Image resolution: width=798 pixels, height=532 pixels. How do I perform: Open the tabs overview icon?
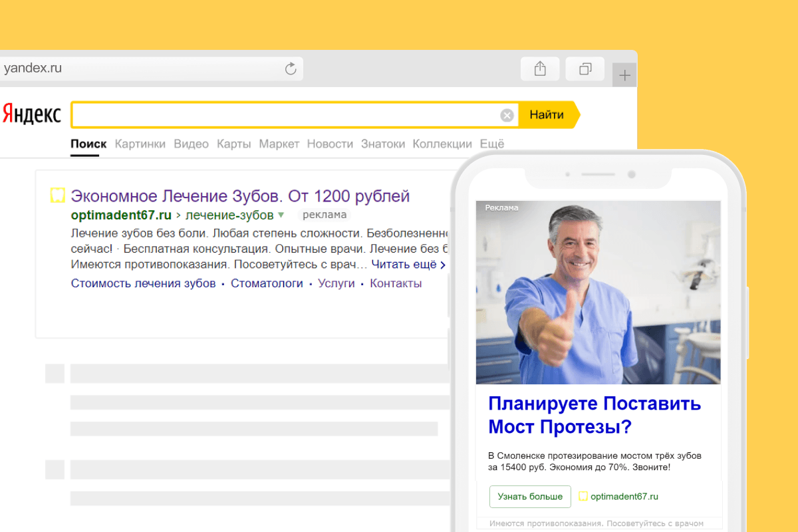(585, 68)
